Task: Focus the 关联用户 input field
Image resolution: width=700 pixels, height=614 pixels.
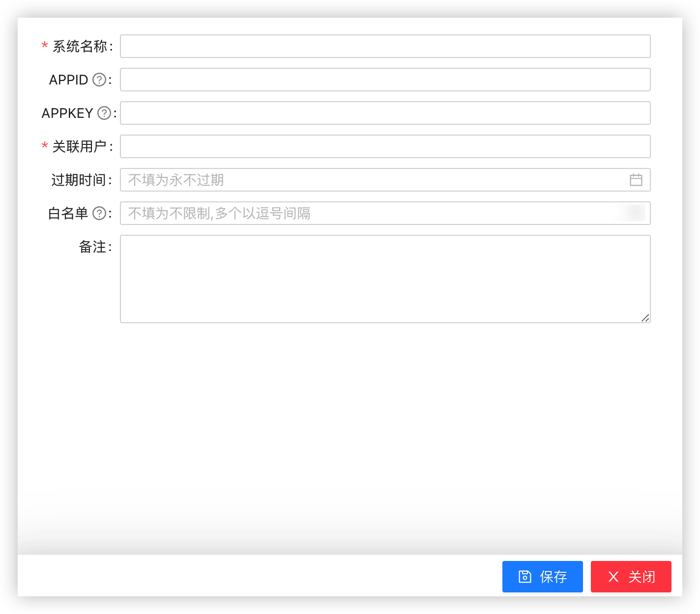Action: point(385,146)
